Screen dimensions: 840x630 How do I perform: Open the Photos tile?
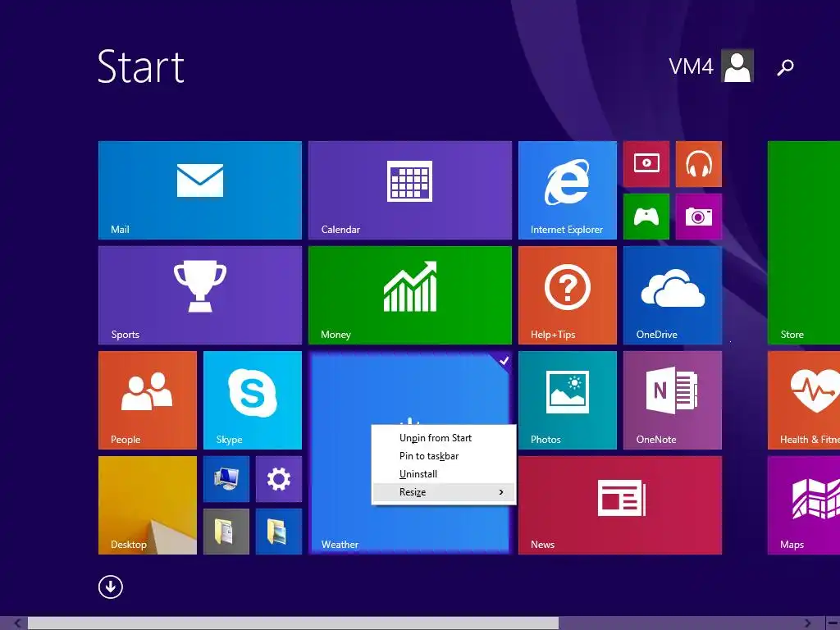[x=568, y=400]
